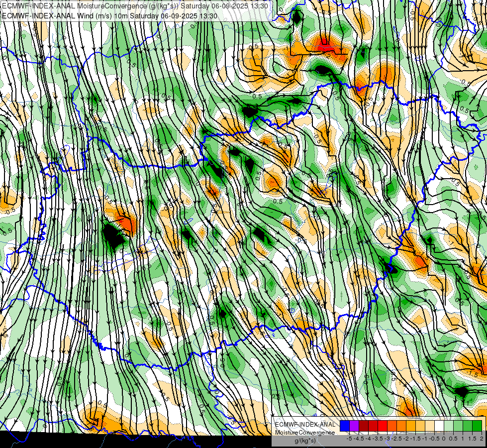The width and height of the screenshot is (487, 448).
Task: Click the MoistureConvergence title line at top
Action: point(135,5)
